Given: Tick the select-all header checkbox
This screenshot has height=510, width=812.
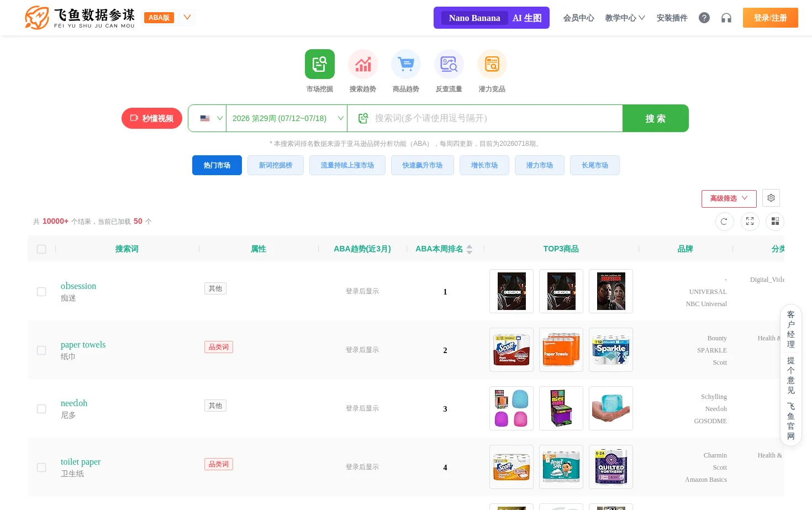Looking at the screenshot, I should click(x=41, y=249).
